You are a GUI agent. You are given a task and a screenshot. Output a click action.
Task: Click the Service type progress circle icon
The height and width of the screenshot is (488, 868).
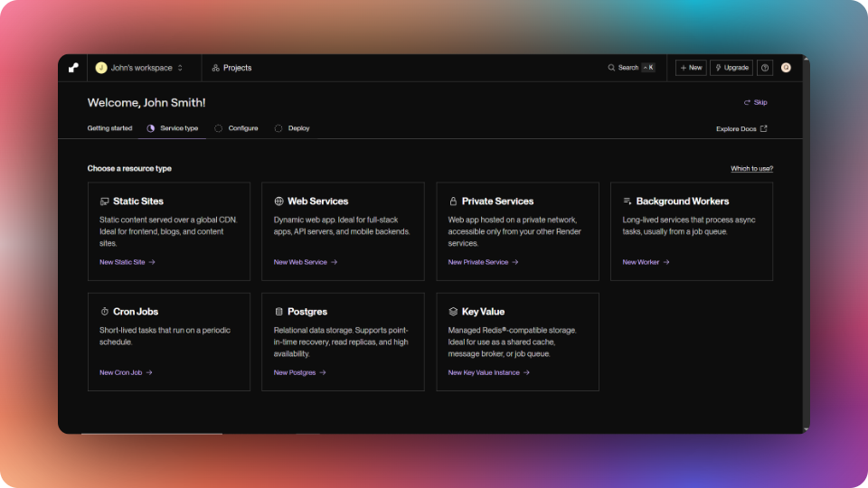[151, 128]
